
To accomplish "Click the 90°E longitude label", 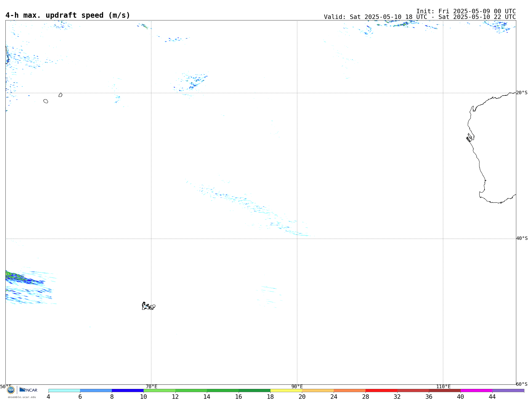I will tap(297, 386).
